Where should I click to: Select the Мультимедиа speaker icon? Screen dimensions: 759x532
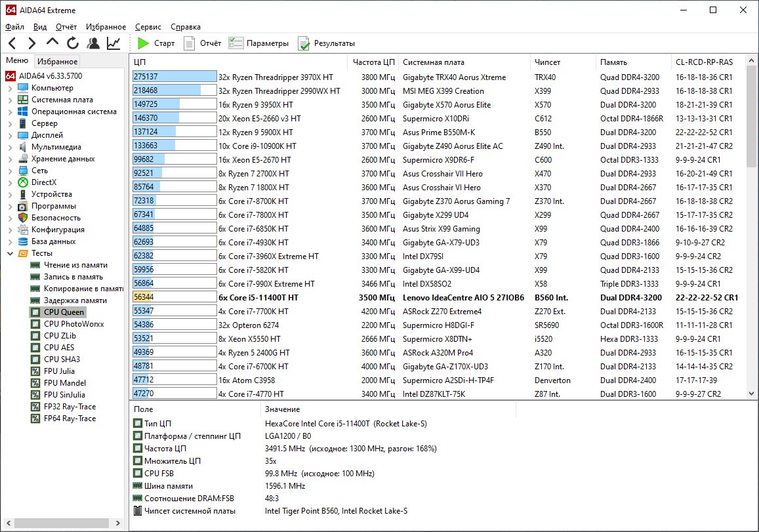pos(23,147)
